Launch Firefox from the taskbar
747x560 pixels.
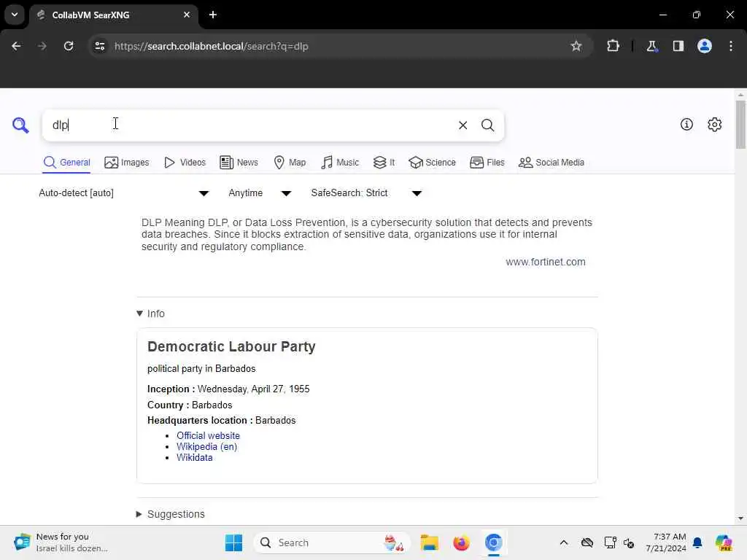click(461, 542)
